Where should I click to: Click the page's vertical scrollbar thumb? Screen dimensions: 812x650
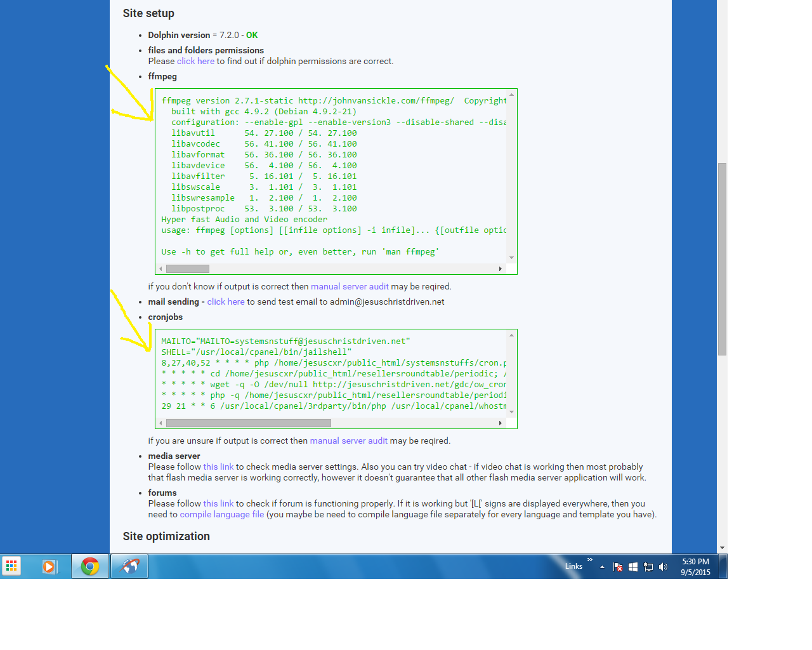pos(722,259)
